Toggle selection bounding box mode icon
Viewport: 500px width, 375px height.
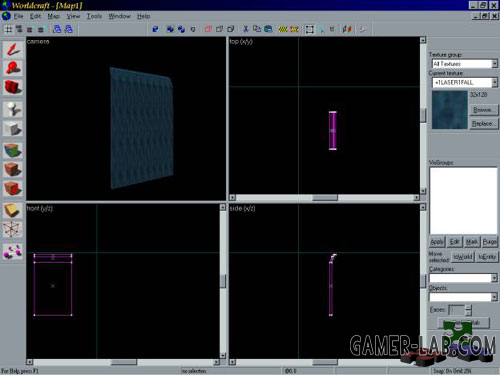[310, 29]
